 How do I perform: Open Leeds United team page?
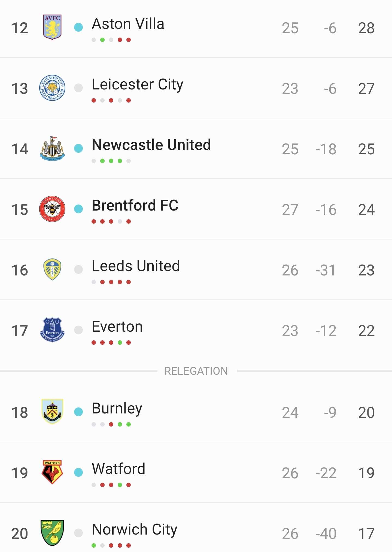[x=136, y=266]
